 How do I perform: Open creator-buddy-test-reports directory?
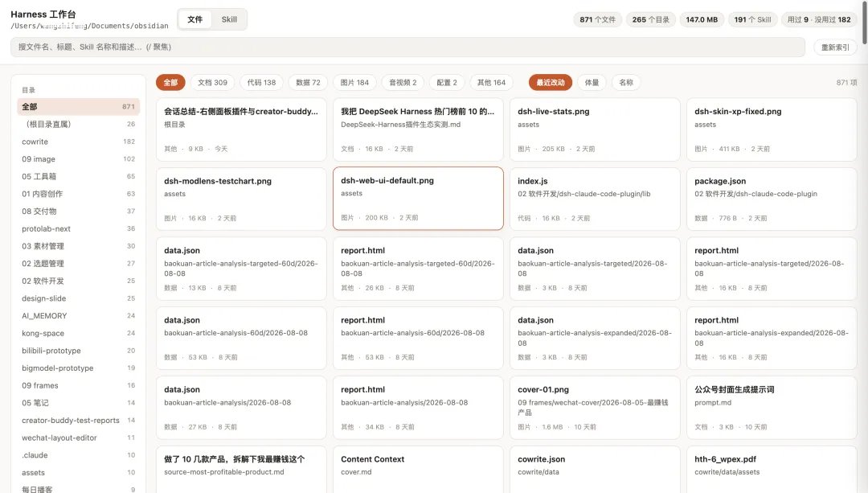pyautogui.click(x=78, y=421)
